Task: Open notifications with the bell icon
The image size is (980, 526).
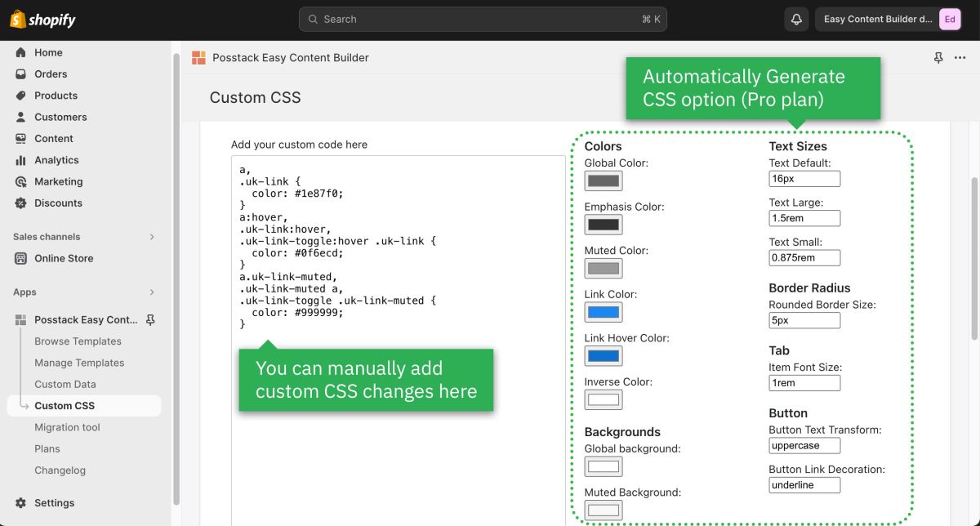Action: coord(795,18)
